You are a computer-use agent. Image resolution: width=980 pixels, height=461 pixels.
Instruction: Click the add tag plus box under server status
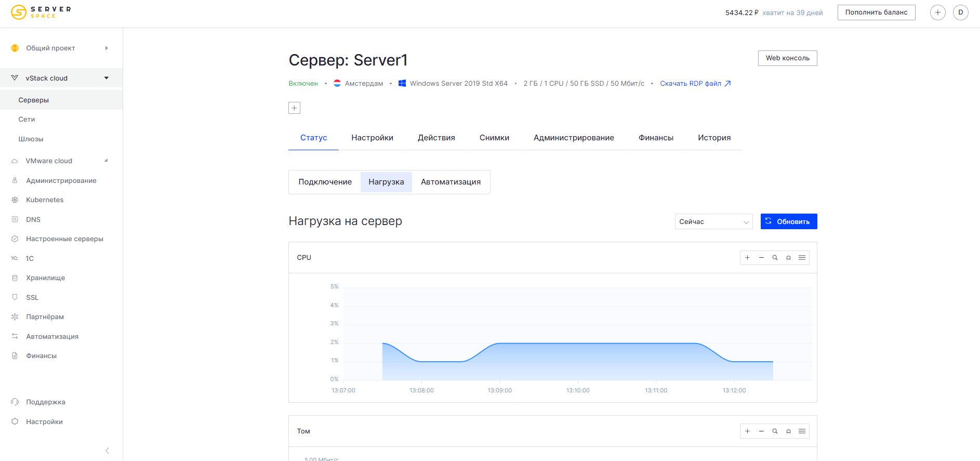click(294, 108)
